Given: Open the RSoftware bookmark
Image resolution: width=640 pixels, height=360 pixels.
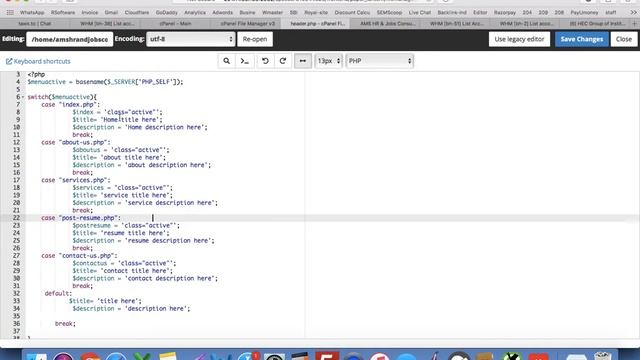Looking at the screenshot, I should point(63,13).
